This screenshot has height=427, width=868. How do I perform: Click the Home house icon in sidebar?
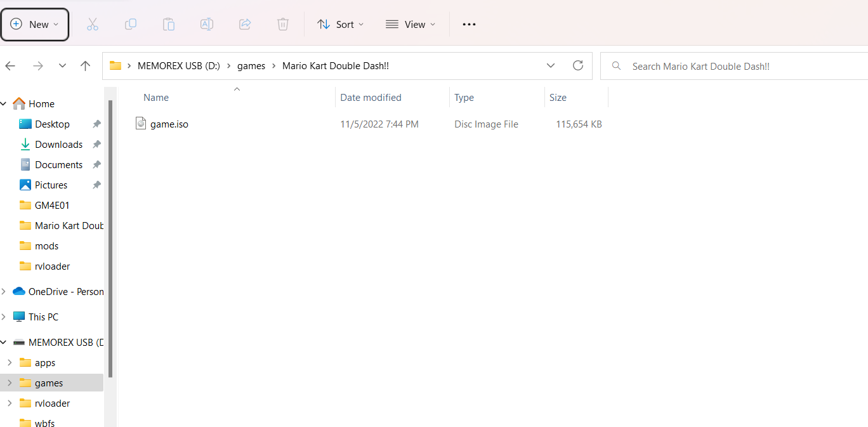19,103
